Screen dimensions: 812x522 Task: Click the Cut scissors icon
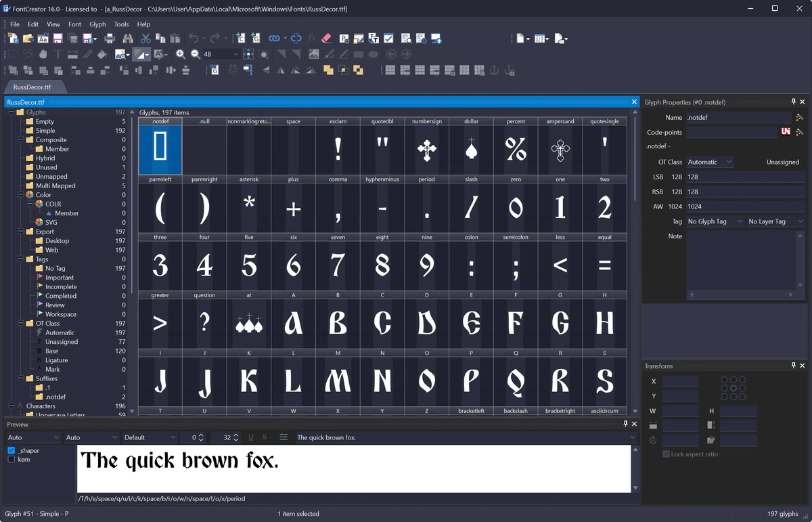click(x=145, y=39)
